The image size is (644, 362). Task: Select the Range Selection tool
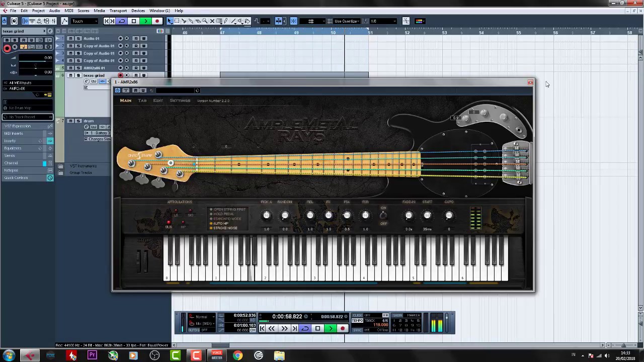177,21
